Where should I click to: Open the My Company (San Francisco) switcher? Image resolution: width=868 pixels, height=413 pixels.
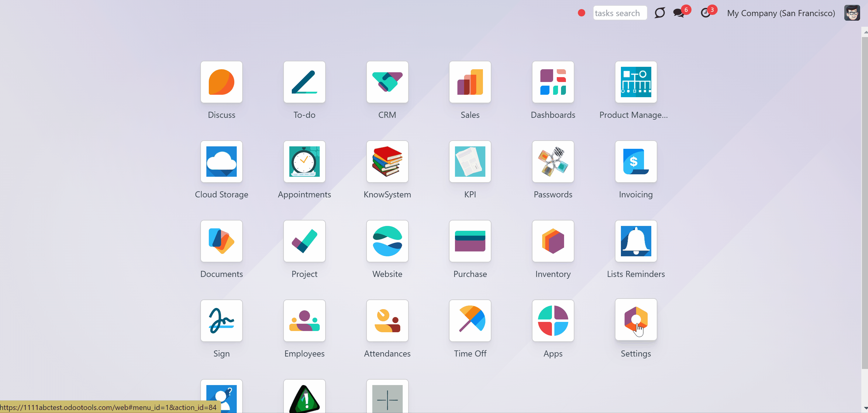coord(781,13)
